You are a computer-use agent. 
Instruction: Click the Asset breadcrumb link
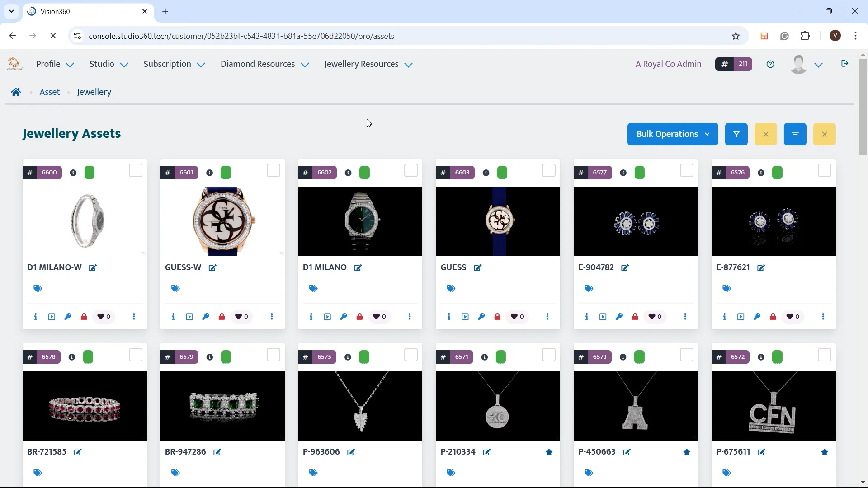coord(50,92)
